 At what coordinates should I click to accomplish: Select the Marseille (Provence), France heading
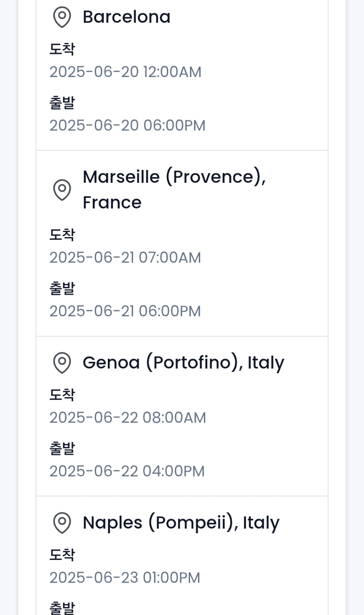coord(174,190)
